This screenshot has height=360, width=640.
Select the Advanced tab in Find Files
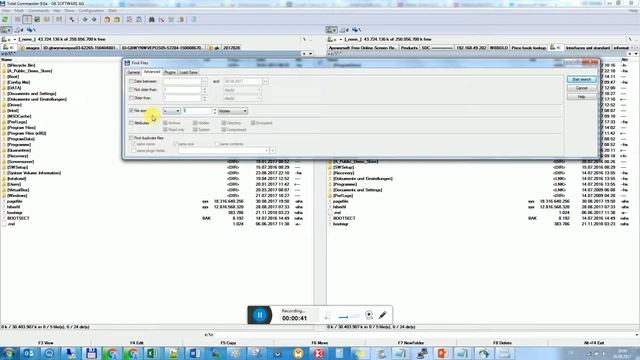tap(152, 72)
